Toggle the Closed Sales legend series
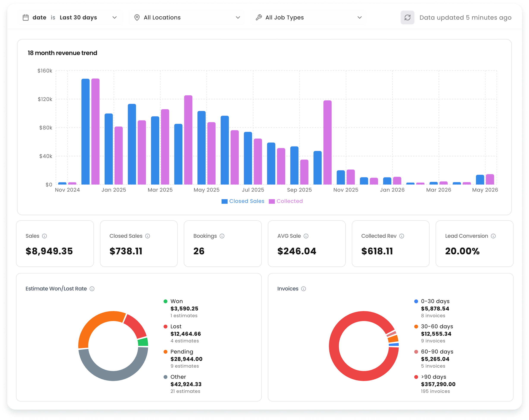The width and height of the screenshot is (529, 420). click(243, 201)
